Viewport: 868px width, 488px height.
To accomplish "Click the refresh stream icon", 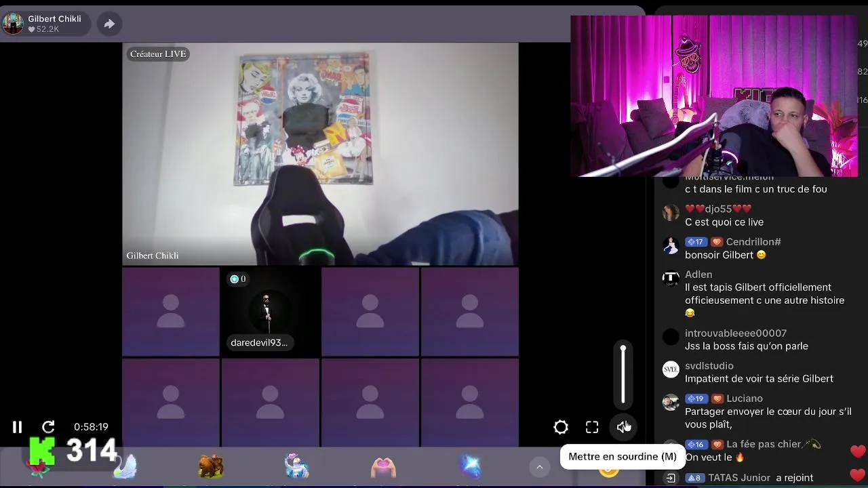I will coord(48,427).
